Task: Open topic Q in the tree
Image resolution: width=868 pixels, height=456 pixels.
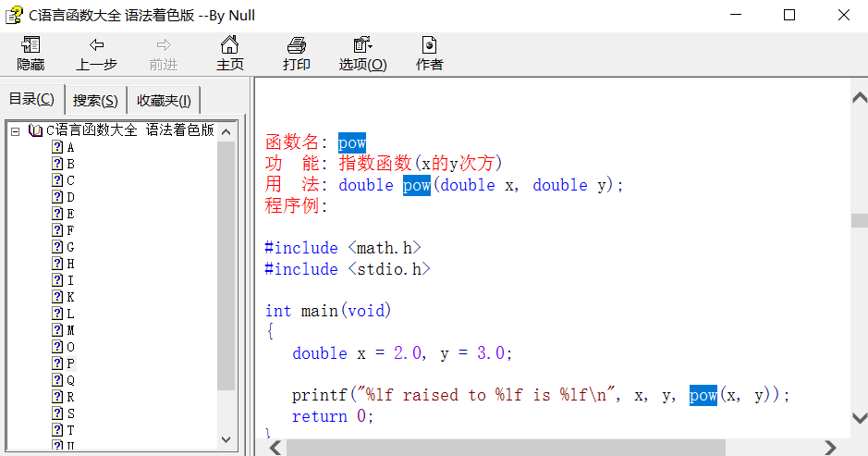Action: coord(70,380)
